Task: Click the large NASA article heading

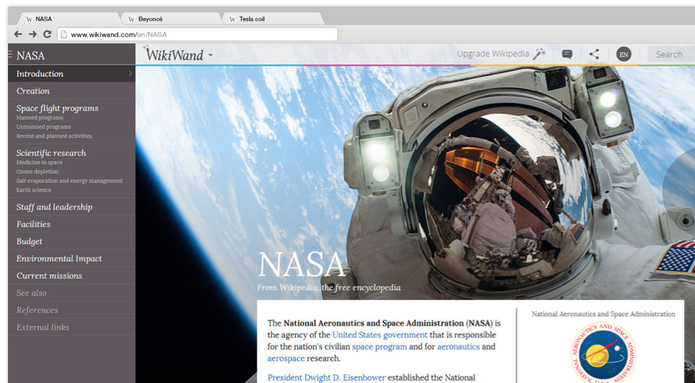Action: click(301, 265)
